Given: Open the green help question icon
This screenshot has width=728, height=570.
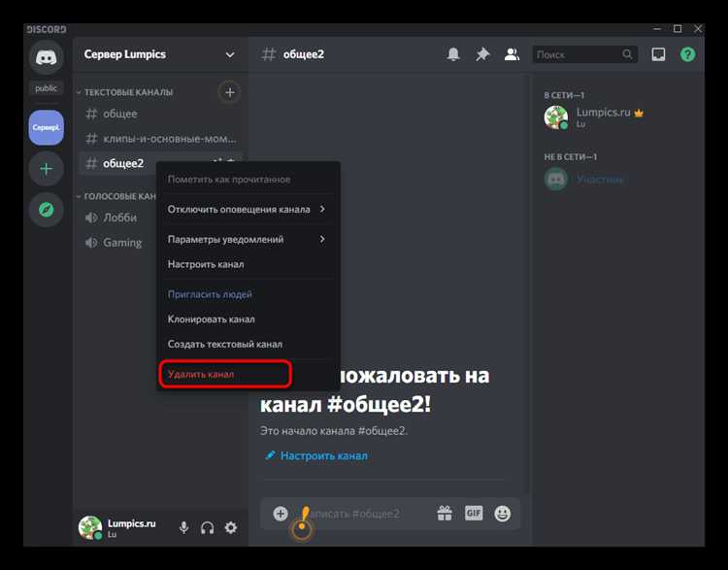Looking at the screenshot, I should click(687, 54).
